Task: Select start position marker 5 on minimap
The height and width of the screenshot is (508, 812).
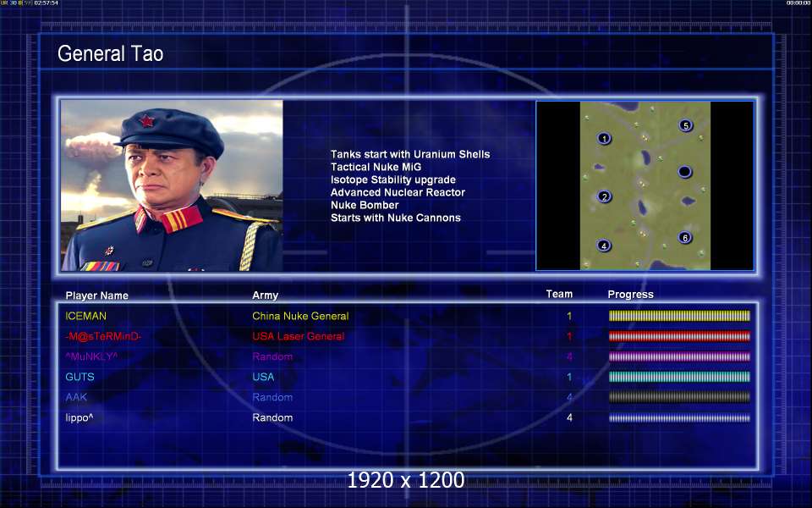Action: pos(686,125)
